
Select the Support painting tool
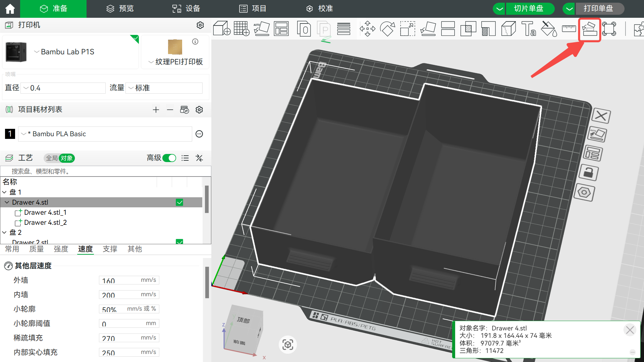coord(488,29)
